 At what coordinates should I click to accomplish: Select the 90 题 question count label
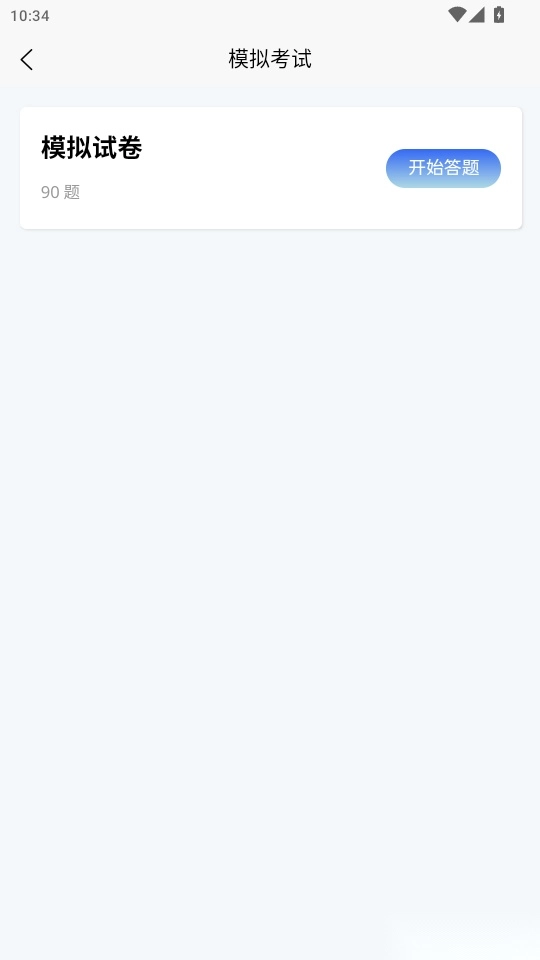(61, 192)
